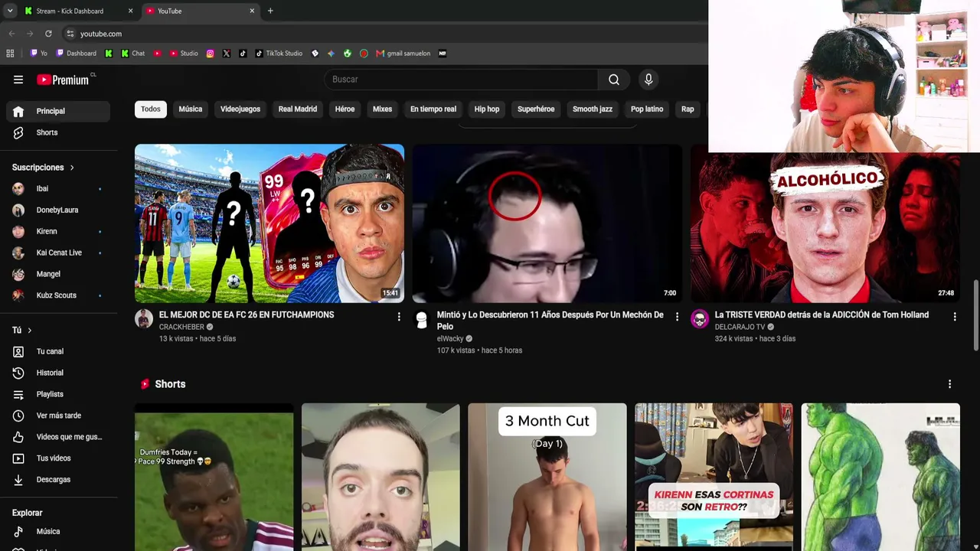Start voice search with the microphone
Image resolution: width=980 pixels, height=551 pixels.
(648, 80)
